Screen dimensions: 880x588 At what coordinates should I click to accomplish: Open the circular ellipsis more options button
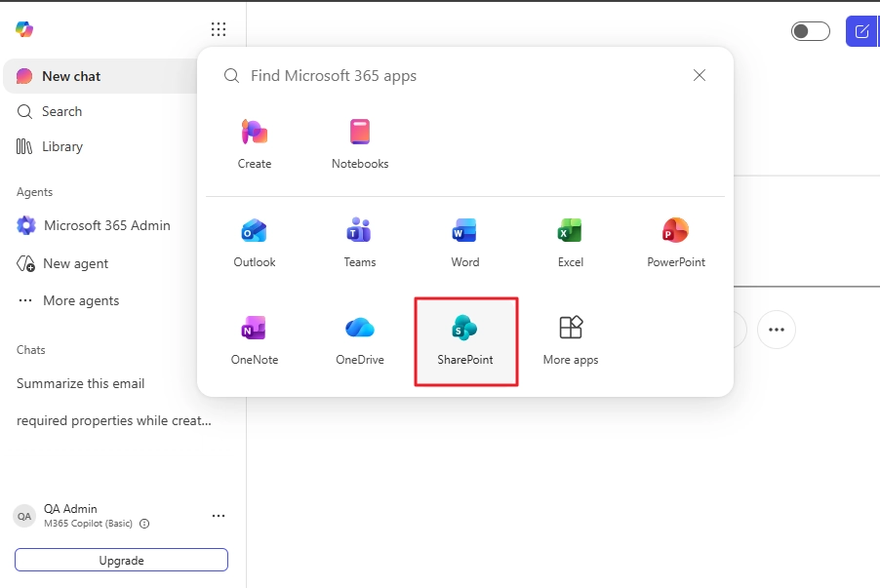click(777, 330)
